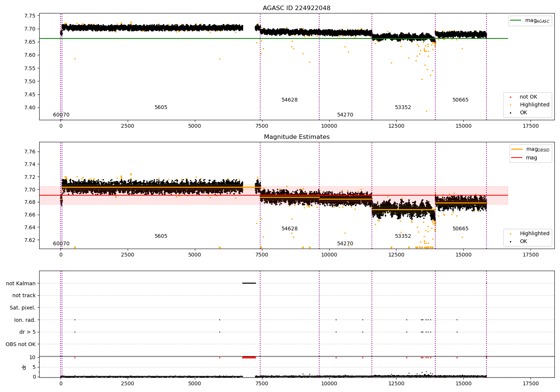Click the rotated 'dr' y-axis label
This screenshot has height=392, width=560.
[x=24, y=367]
